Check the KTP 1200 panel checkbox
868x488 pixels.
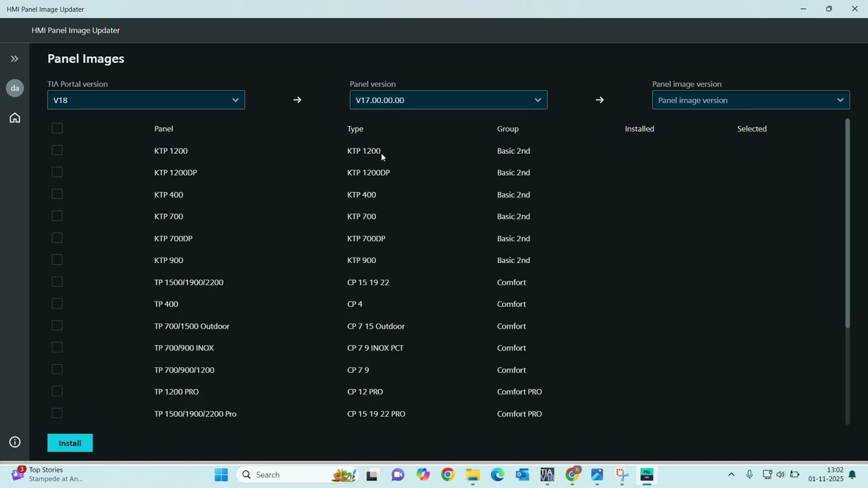57,150
